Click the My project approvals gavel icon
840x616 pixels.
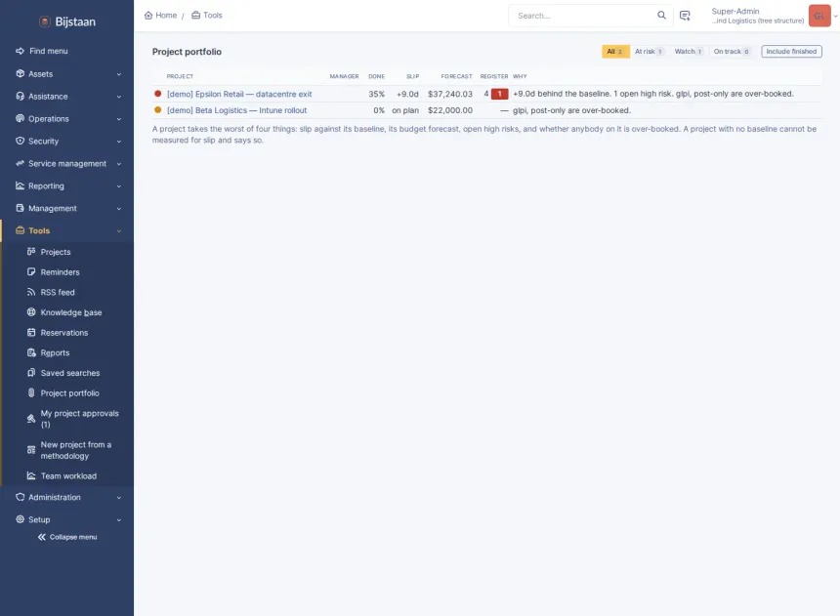[31, 419]
